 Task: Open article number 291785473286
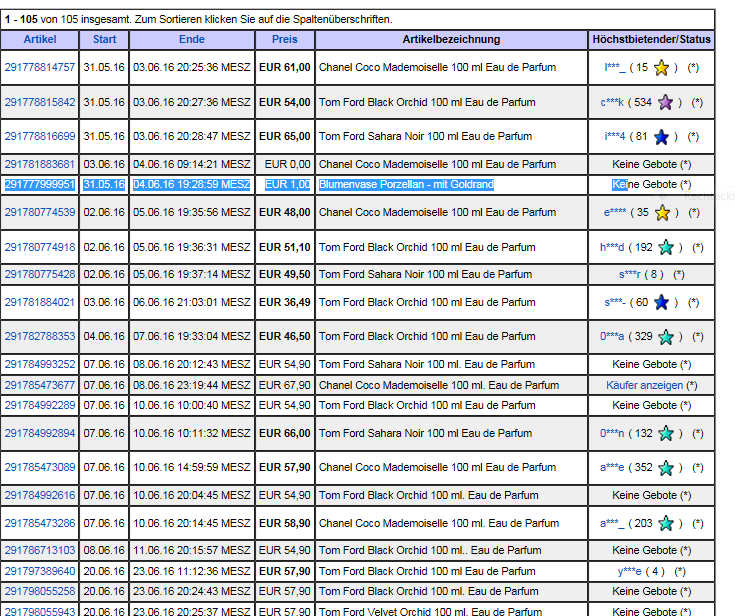pyautogui.click(x=40, y=523)
